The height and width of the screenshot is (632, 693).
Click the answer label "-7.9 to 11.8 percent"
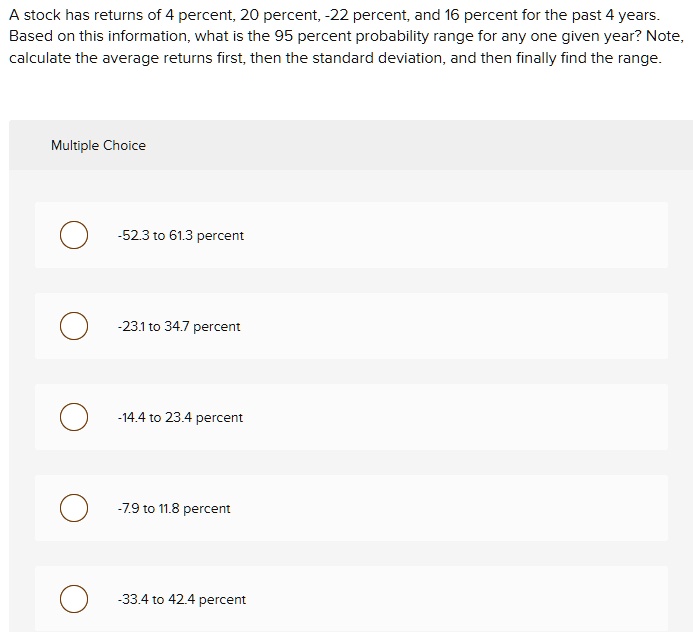[173, 509]
